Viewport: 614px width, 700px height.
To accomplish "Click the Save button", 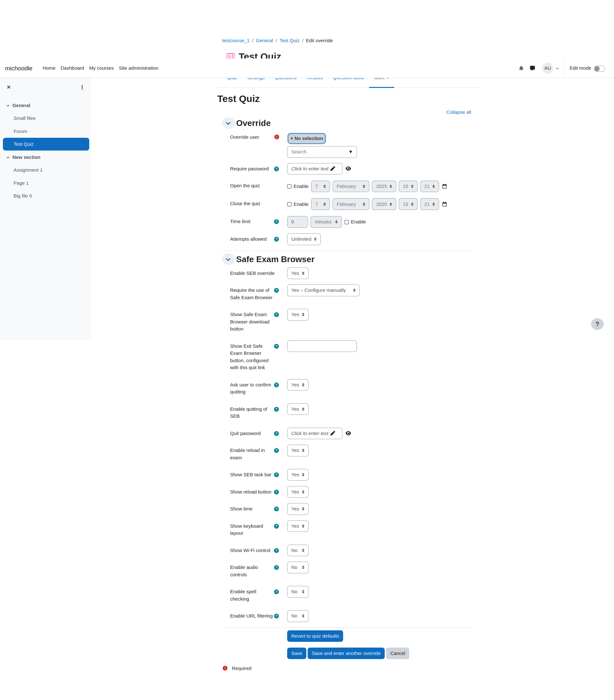I will 297,653.
